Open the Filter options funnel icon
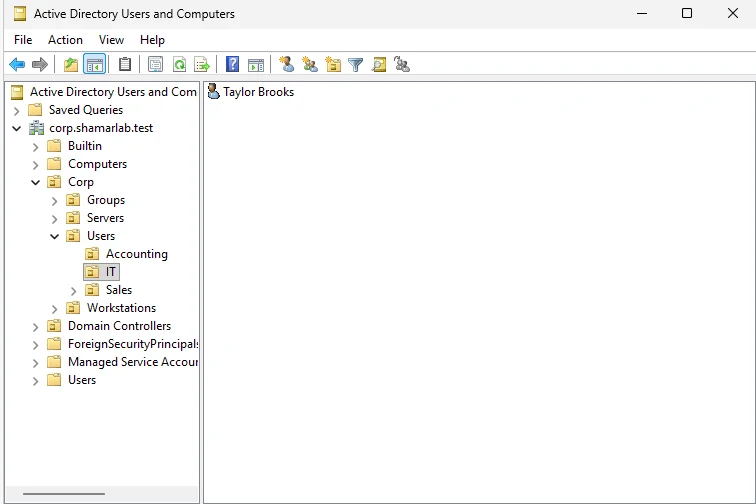 355,64
